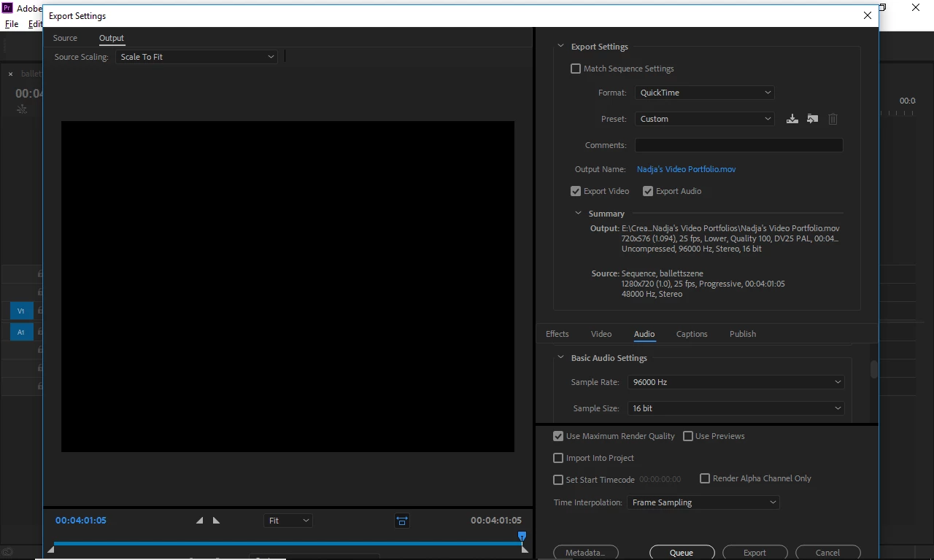
Task: Click the Set Out Point triangle icon
Action: point(216,521)
